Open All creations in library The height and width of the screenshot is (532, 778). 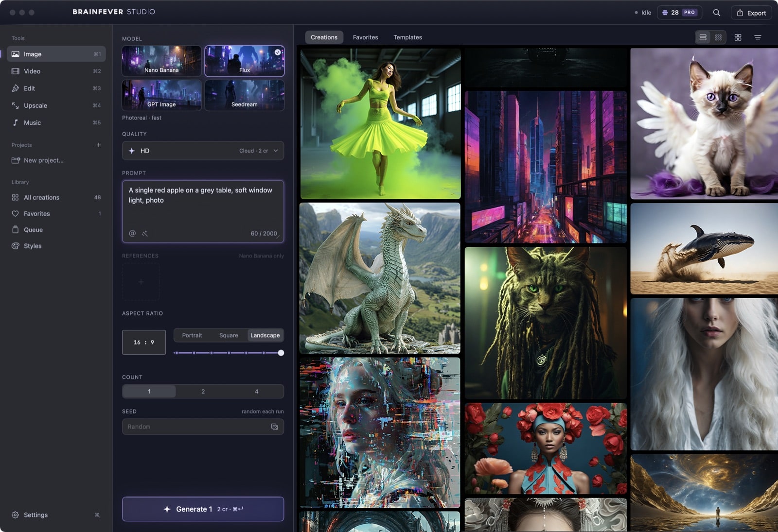[x=56, y=198]
